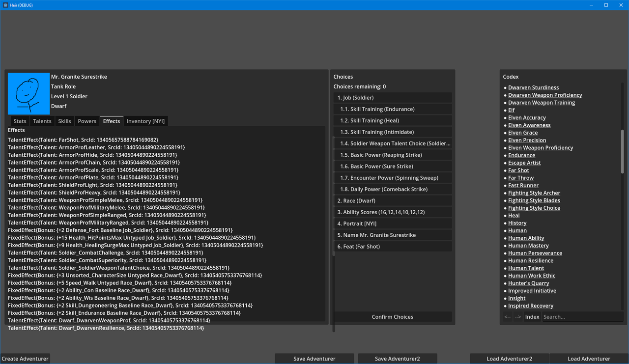Click the Heir app icon in title bar
Viewport: 629px width, 364px height.
[x=5, y=5]
